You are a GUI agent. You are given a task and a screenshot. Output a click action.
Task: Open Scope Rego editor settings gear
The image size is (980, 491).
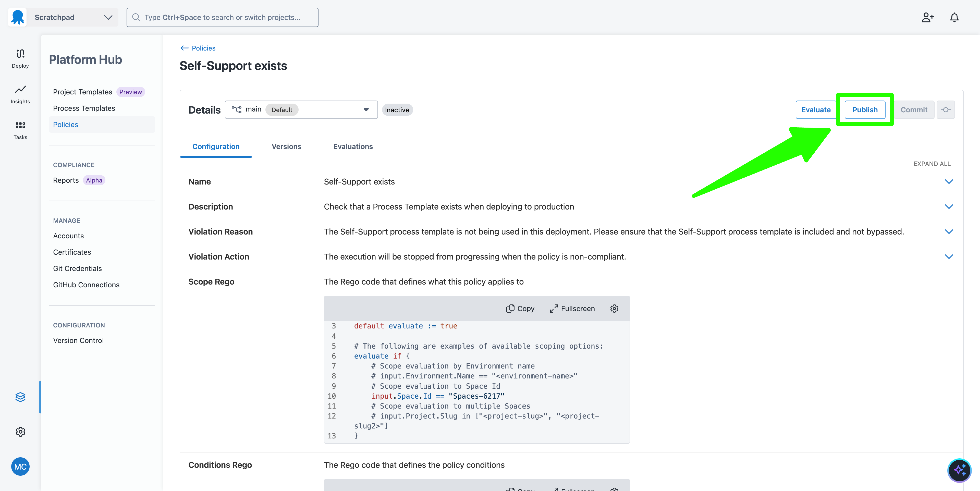[x=614, y=309]
